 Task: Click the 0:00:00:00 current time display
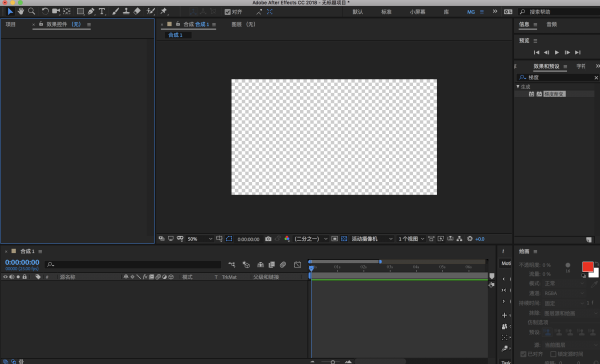click(22, 262)
